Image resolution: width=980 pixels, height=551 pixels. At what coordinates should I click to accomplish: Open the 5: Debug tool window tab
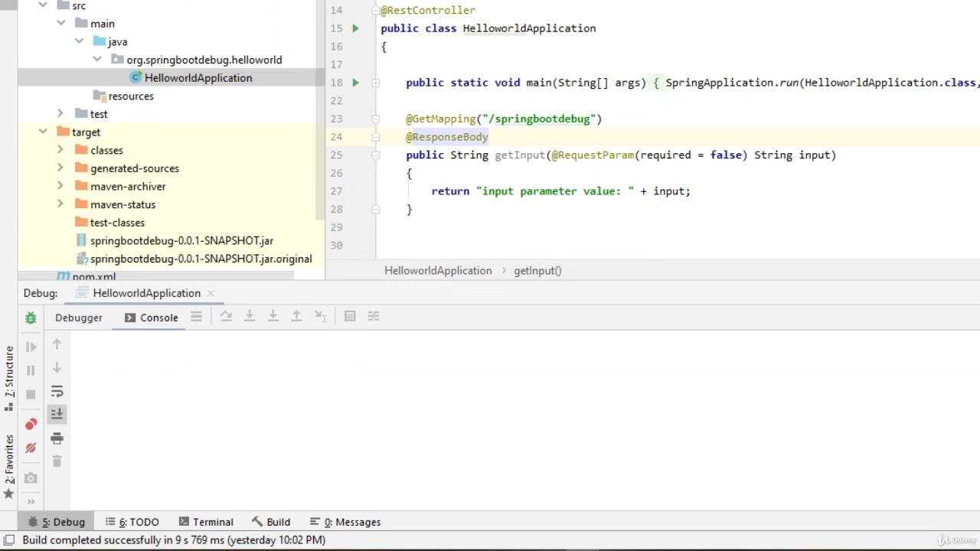pyautogui.click(x=56, y=522)
